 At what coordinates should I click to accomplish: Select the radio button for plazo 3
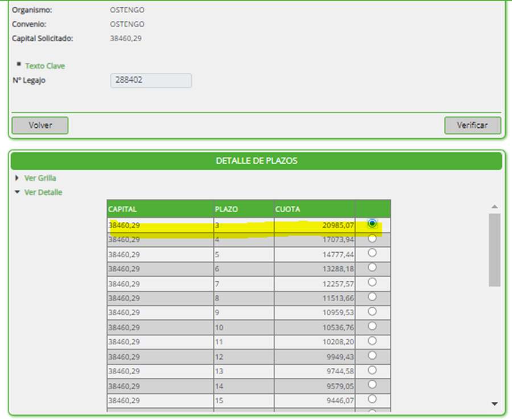[x=372, y=224]
